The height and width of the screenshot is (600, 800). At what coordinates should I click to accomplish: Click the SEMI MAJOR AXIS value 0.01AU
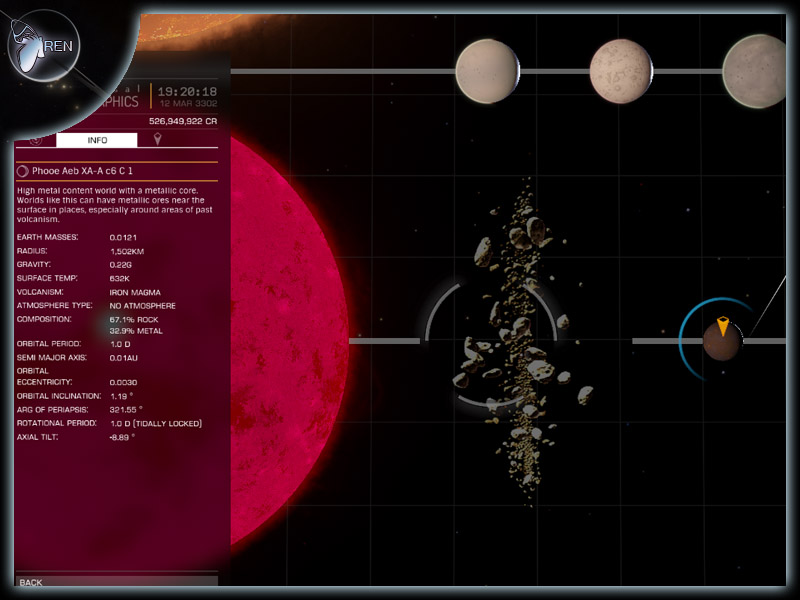point(123,358)
